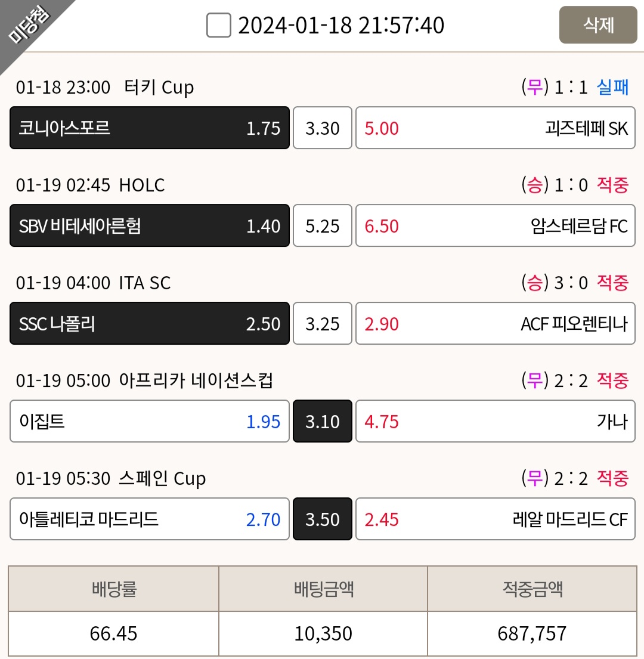Pick 괴즈테페 SK away odds 5.00
This screenshot has height=659, width=644.
496,128
